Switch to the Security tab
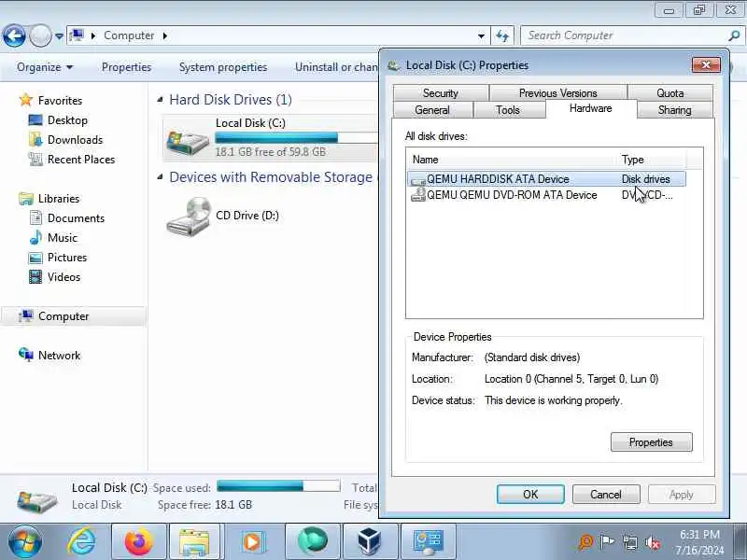Image resolution: width=747 pixels, height=560 pixels. (x=441, y=92)
